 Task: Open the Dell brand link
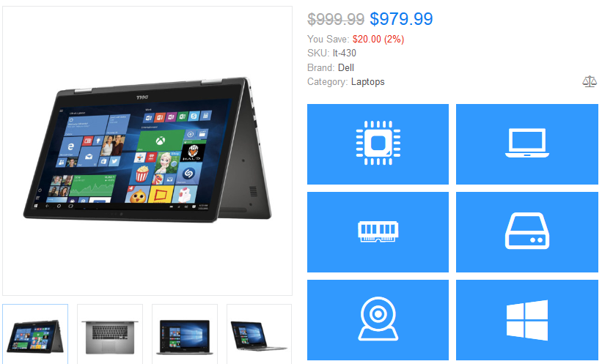coord(346,68)
